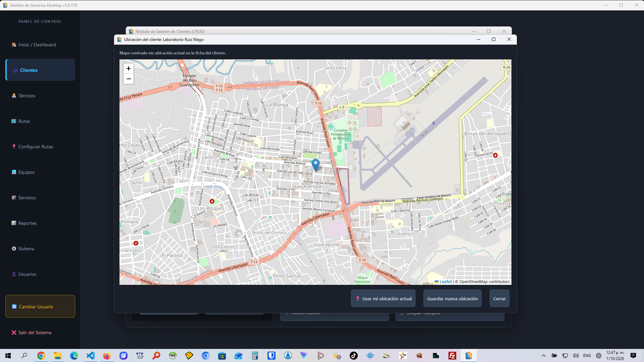Launch FileZilla from the taskbar
The height and width of the screenshot is (362, 644).
coord(452,356)
